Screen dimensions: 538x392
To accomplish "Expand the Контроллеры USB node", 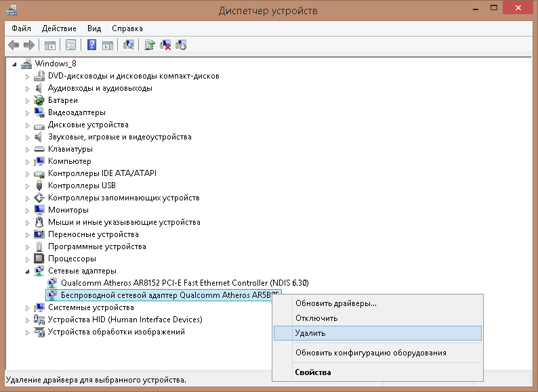I will (28, 186).
